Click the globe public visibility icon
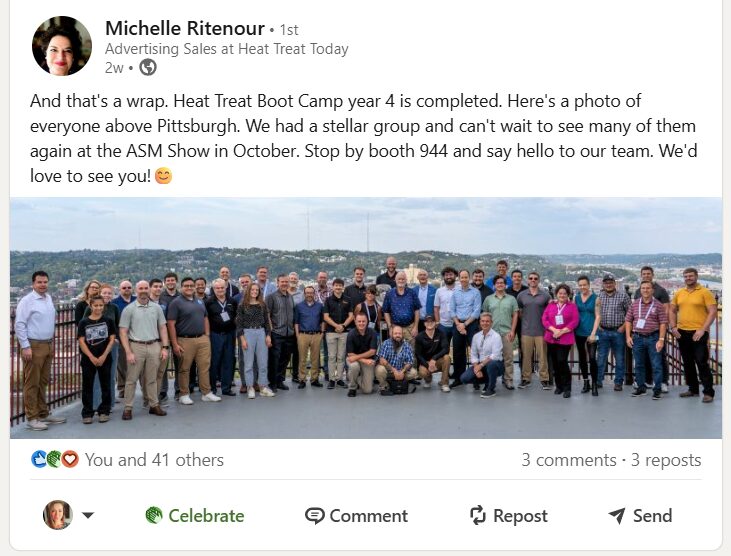Viewport: 731px width, 556px height. pyautogui.click(x=148, y=68)
